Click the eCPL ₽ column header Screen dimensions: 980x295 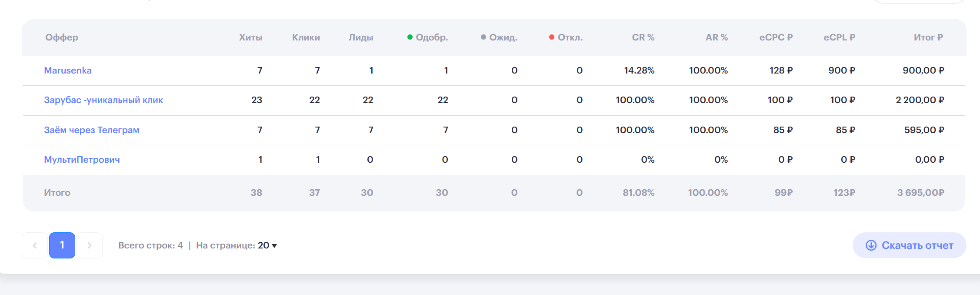(839, 37)
